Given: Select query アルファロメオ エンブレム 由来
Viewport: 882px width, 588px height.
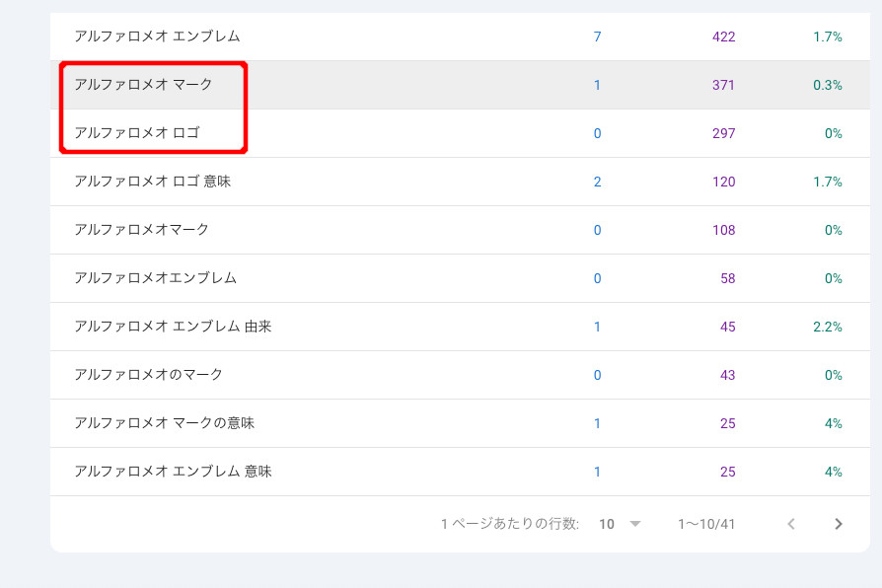Looking at the screenshot, I should click(174, 327).
